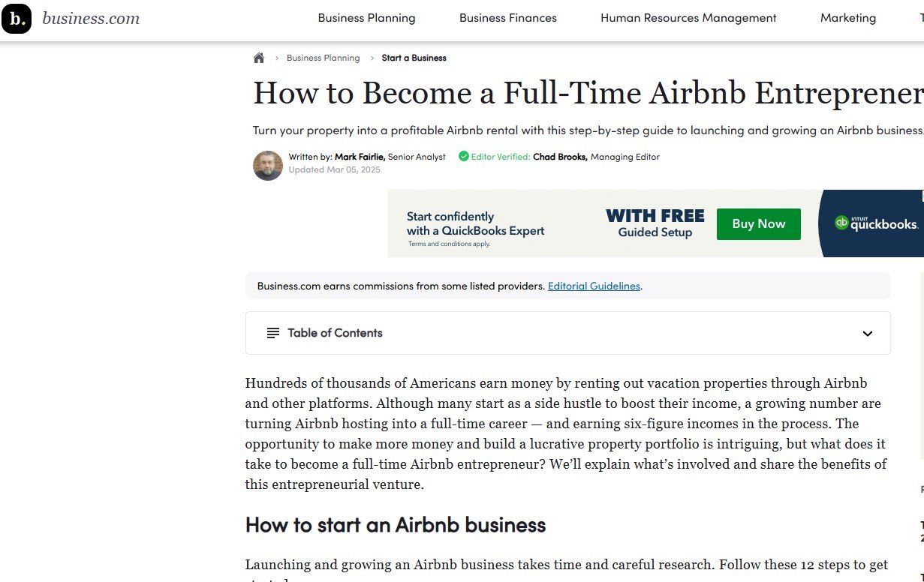The height and width of the screenshot is (582, 924).
Task: Click author name Mark Fairlie
Action: (360, 157)
